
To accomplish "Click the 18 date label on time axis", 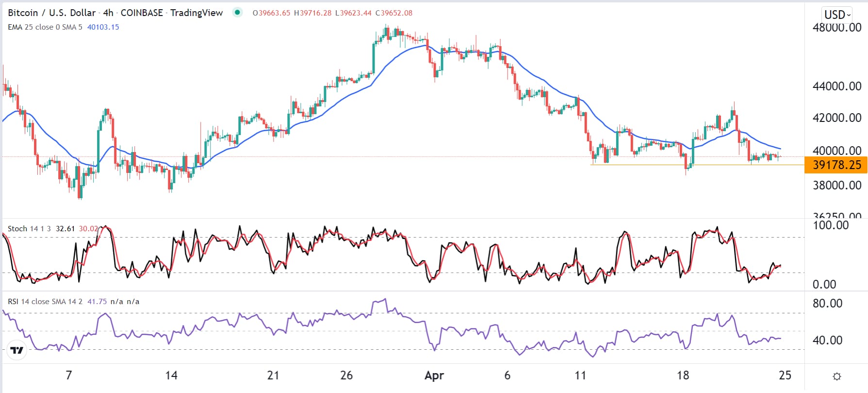I will 683,376.
